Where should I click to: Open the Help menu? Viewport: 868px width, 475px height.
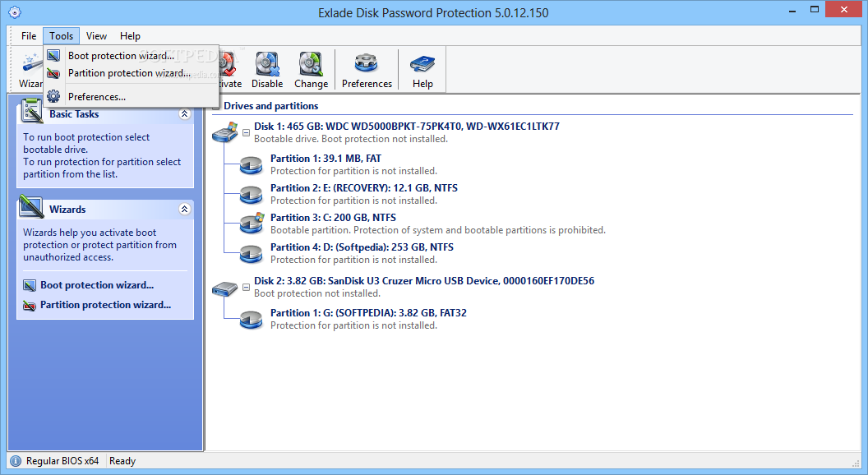[x=130, y=36]
